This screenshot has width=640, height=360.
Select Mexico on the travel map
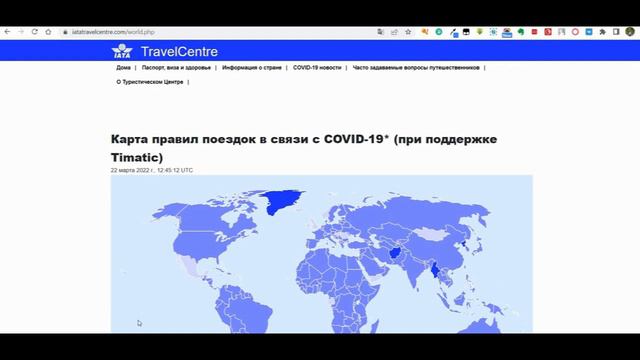click(189, 266)
